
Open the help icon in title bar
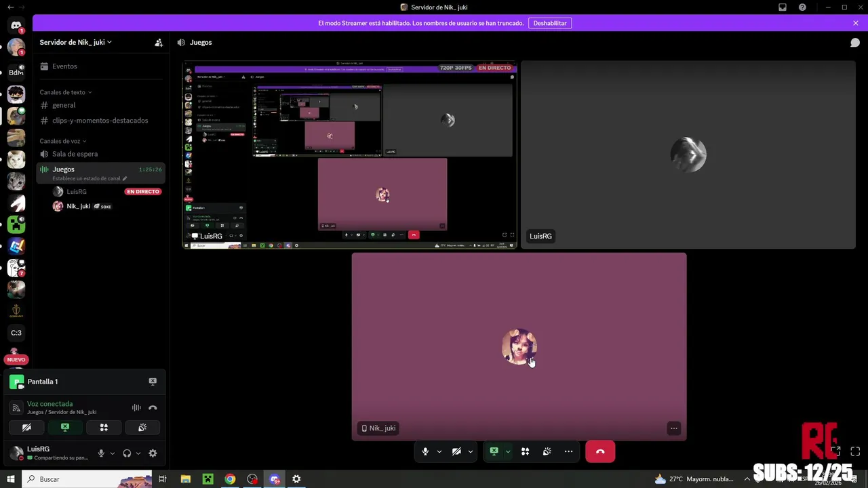tap(802, 7)
